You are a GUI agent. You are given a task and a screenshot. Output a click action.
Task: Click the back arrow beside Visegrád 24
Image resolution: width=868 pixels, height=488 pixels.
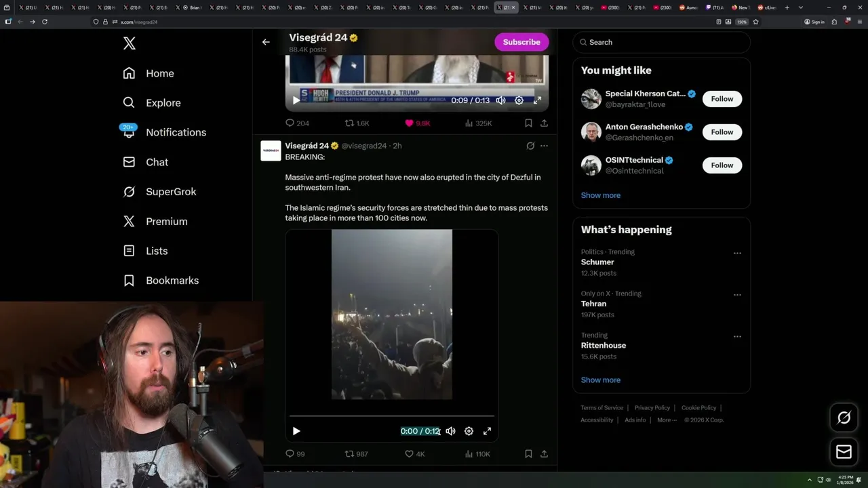pos(266,42)
